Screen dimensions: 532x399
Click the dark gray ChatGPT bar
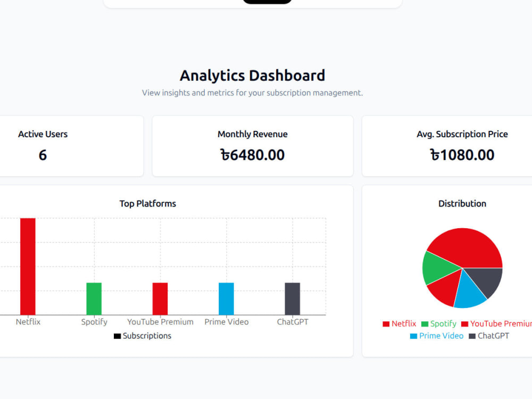[x=293, y=299]
